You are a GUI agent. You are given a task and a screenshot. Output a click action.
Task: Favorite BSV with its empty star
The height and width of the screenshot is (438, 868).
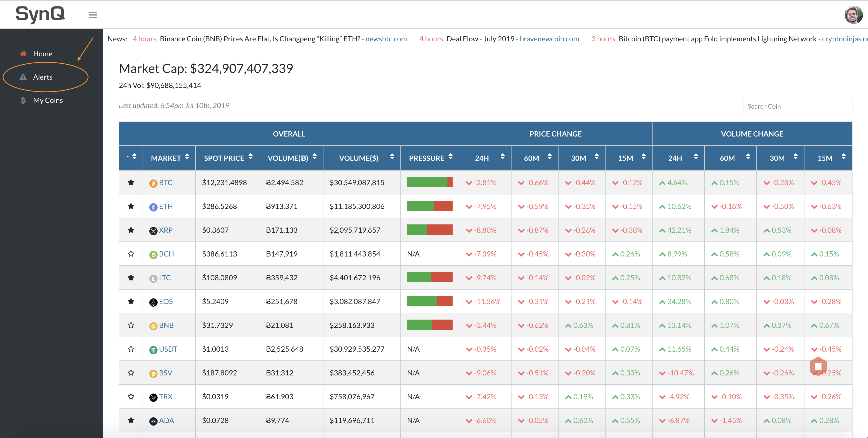click(131, 373)
